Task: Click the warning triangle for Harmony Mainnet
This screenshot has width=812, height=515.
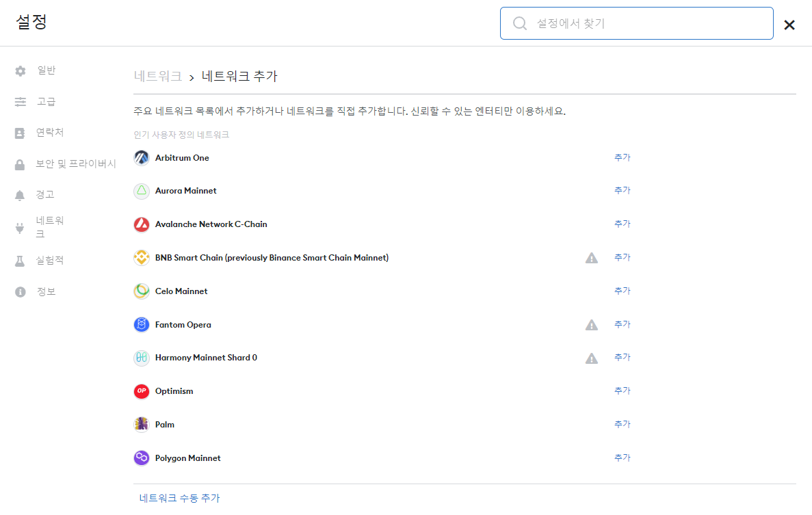Action: 592,358
